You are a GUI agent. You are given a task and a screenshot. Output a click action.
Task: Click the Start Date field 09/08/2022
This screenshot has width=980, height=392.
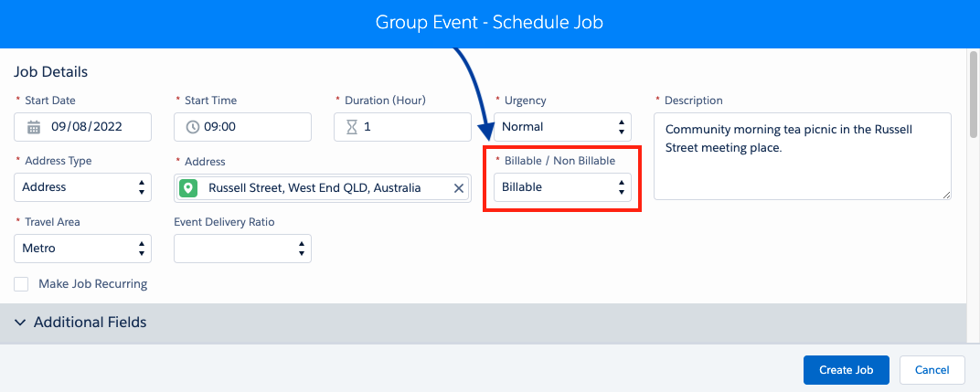click(x=82, y=127)
